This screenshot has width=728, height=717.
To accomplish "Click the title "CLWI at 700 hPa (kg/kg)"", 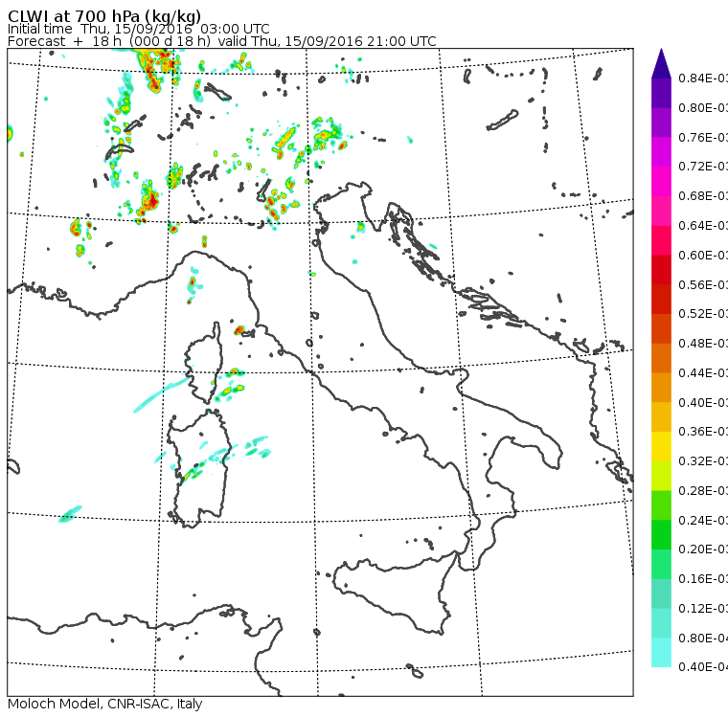I will 104,16.
